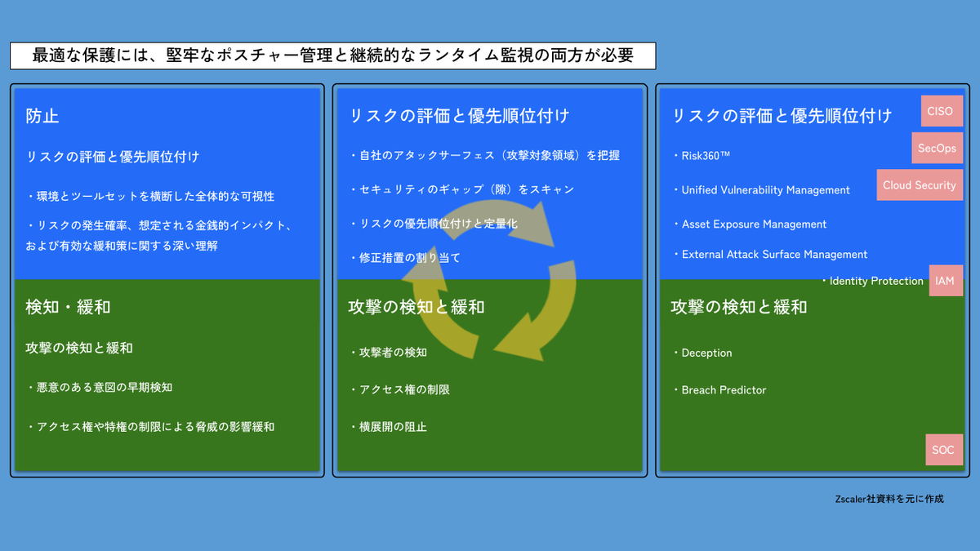Image resolution: width=980 pixels, height=551 pixels.
Task: Select right panel heading 攻撃の検知と緩和
Action: tap(739, 307)
